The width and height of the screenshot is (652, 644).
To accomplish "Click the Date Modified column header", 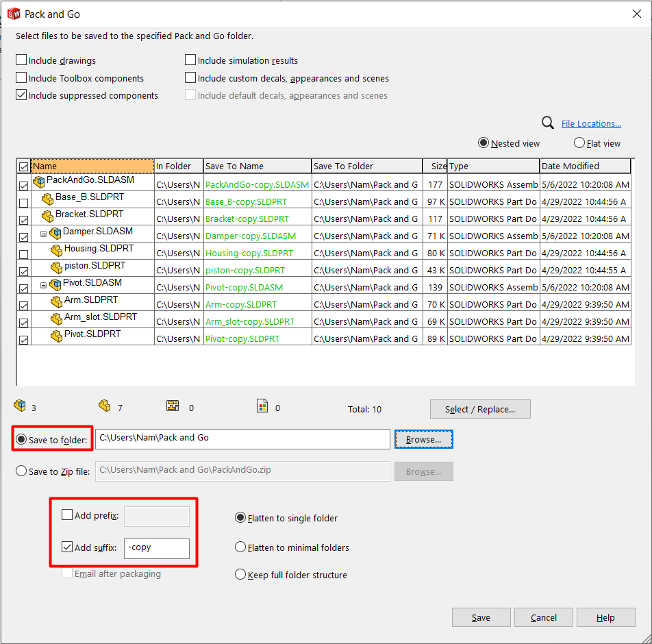I will point(585,166).
